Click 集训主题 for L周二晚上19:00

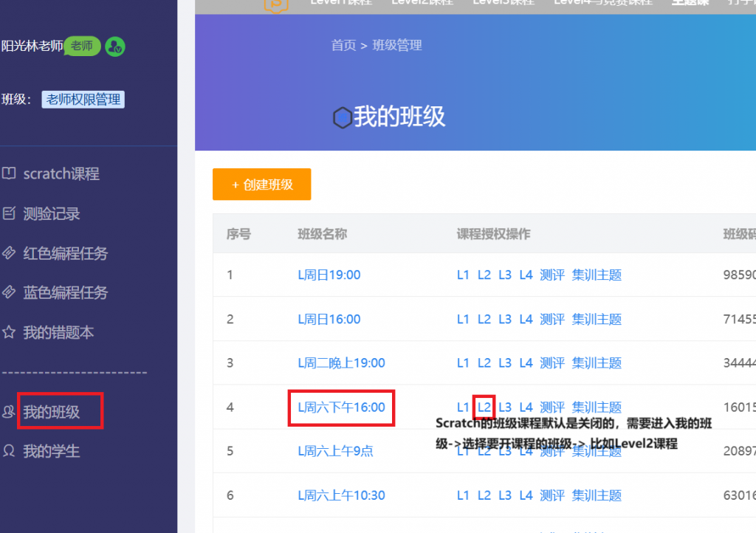tap(597, 363)
